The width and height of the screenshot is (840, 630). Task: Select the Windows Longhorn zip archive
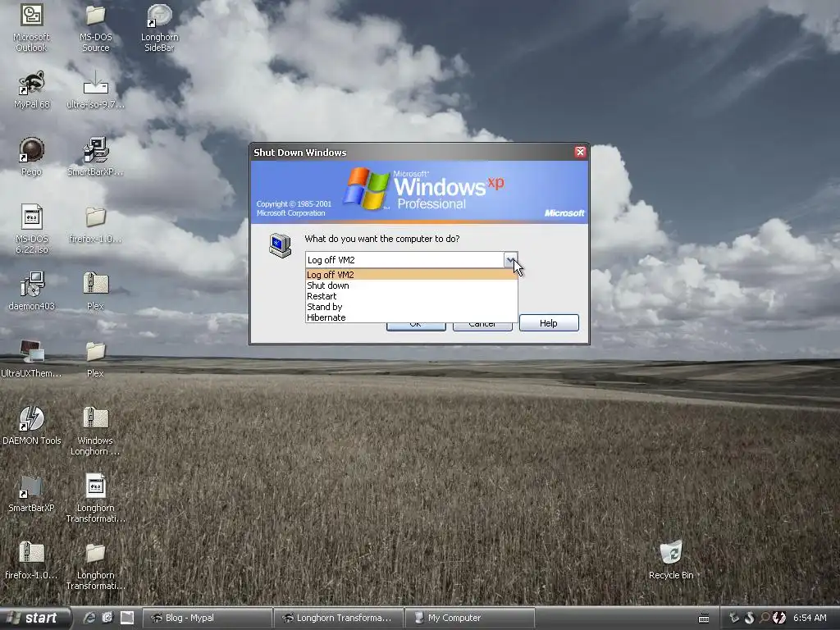95,418
